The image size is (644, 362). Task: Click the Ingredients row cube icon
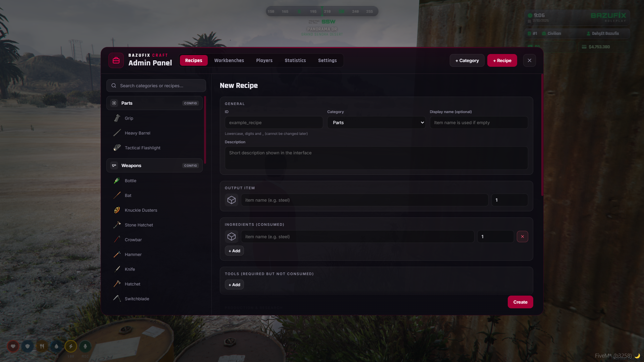tap(232, 237)
